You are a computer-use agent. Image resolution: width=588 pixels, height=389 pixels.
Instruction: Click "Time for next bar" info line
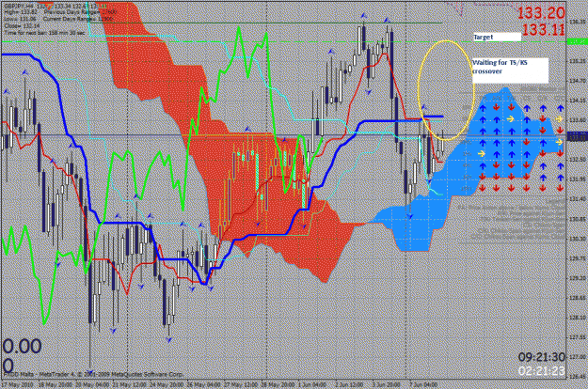click(44, 33)
